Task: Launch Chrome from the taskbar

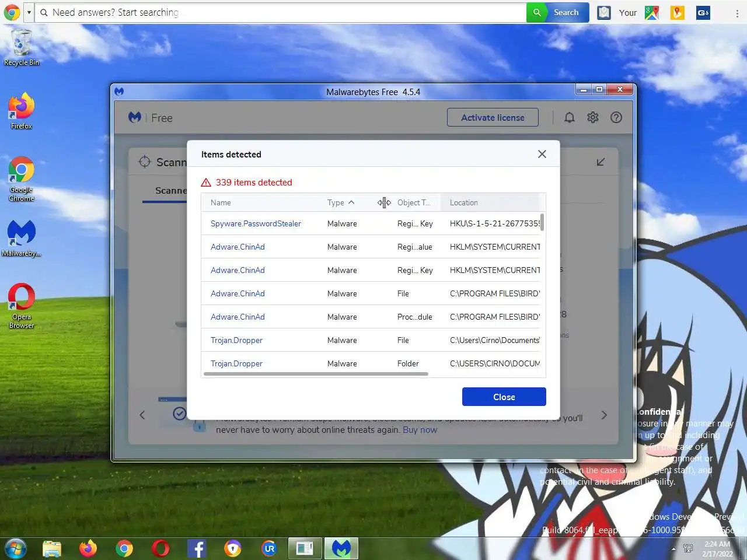Action: [124, 548]
